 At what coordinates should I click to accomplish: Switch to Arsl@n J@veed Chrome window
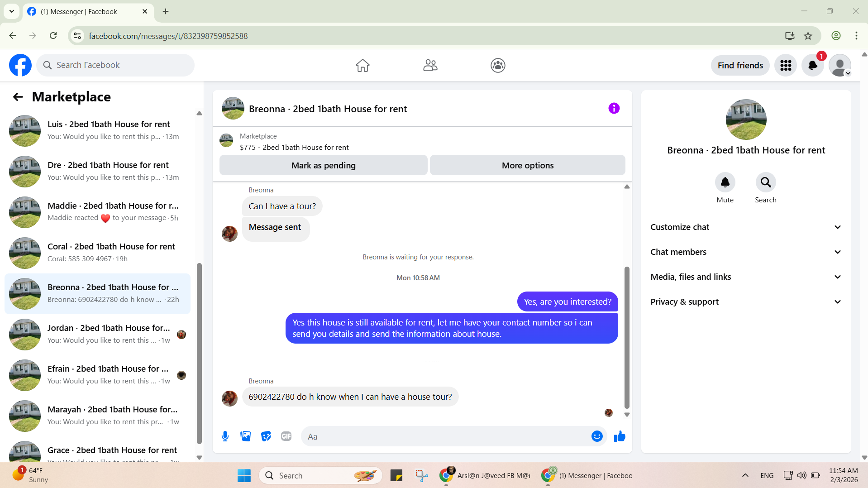[x=485, y=475]
